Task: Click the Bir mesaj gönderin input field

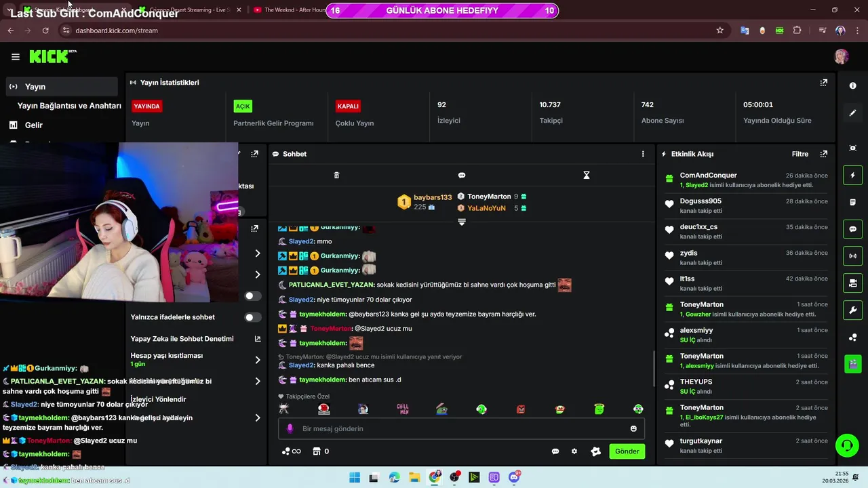Action: point(461,428)
